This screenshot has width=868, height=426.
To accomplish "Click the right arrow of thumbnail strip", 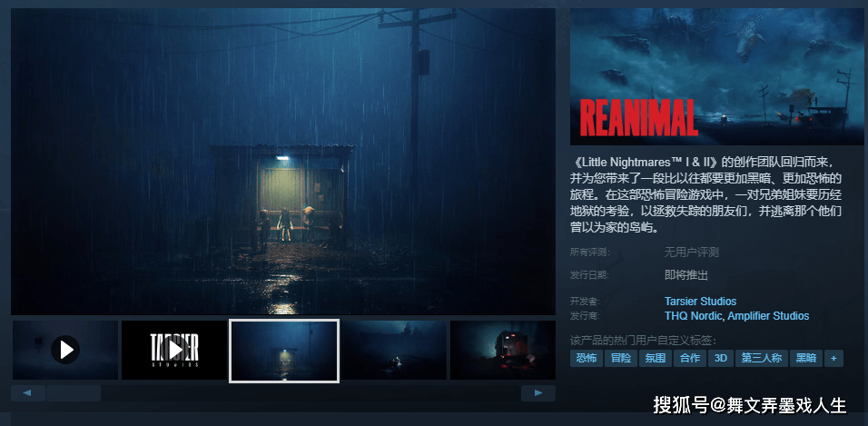I will 538,393.
